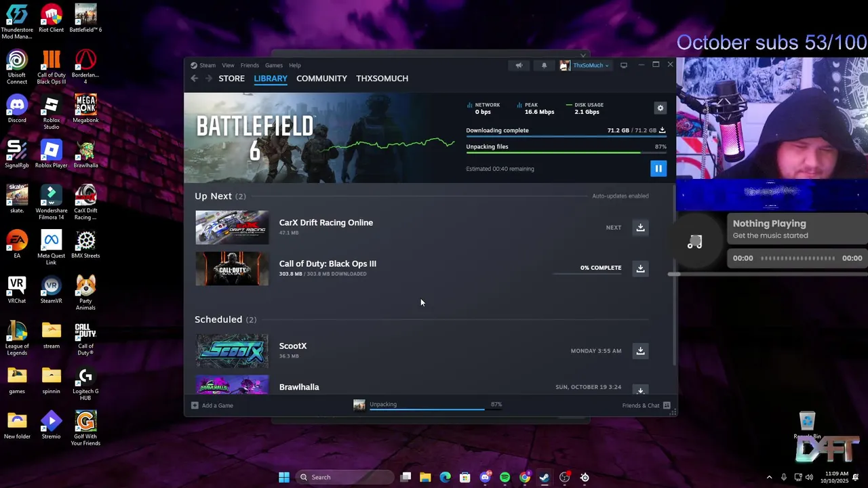This screenshot has width=868, height=488.
Task: Select Wondershare Filmora 14 desktop icon
Action: pyautogui.click(x=52, y=203)
